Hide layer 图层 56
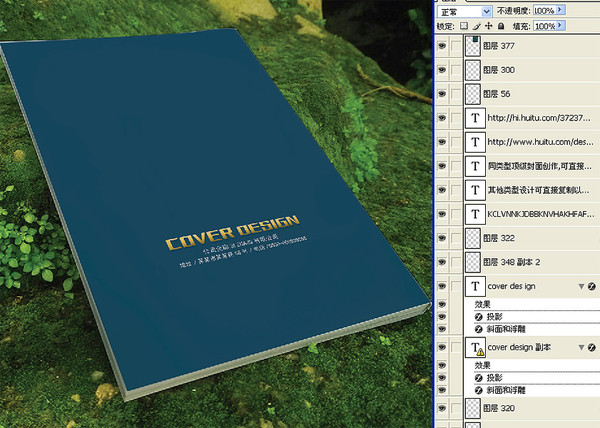Screen dimensions: 600x428 point(442,94)
